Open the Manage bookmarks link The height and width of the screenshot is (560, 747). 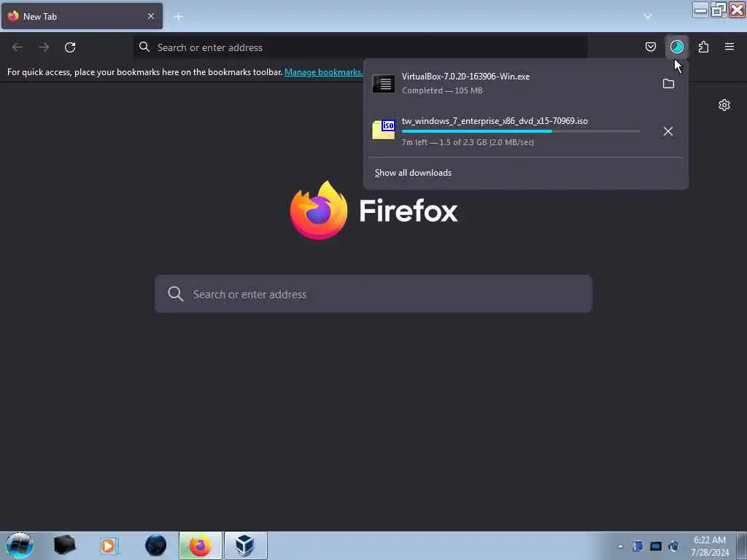pyautogui.click(x=323, y=72)
